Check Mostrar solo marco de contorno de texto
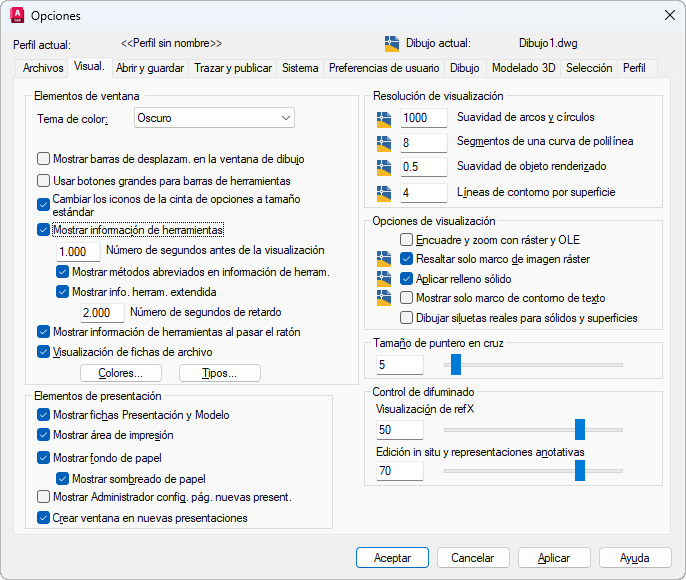This screenshot has height=580, width=686. point(406,298)
